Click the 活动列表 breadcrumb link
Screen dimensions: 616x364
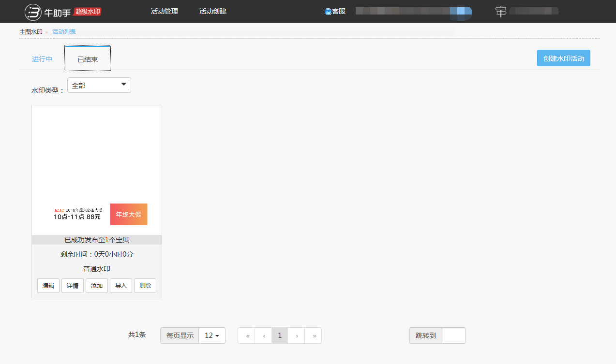click(64, 32)
